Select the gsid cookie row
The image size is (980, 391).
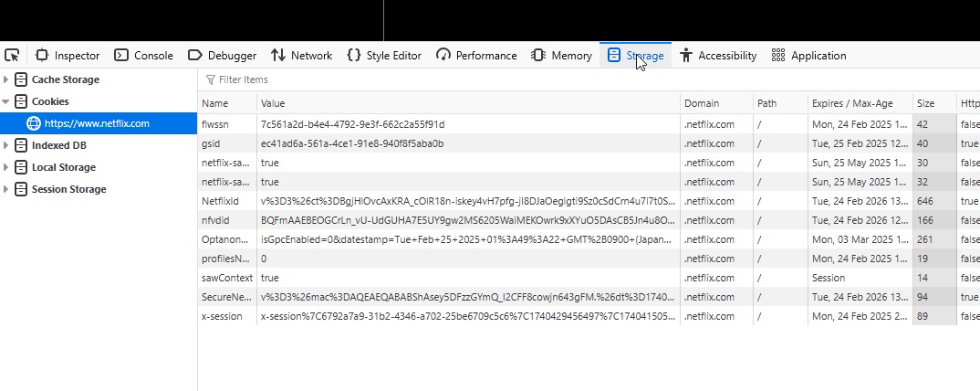click(589, 143)
